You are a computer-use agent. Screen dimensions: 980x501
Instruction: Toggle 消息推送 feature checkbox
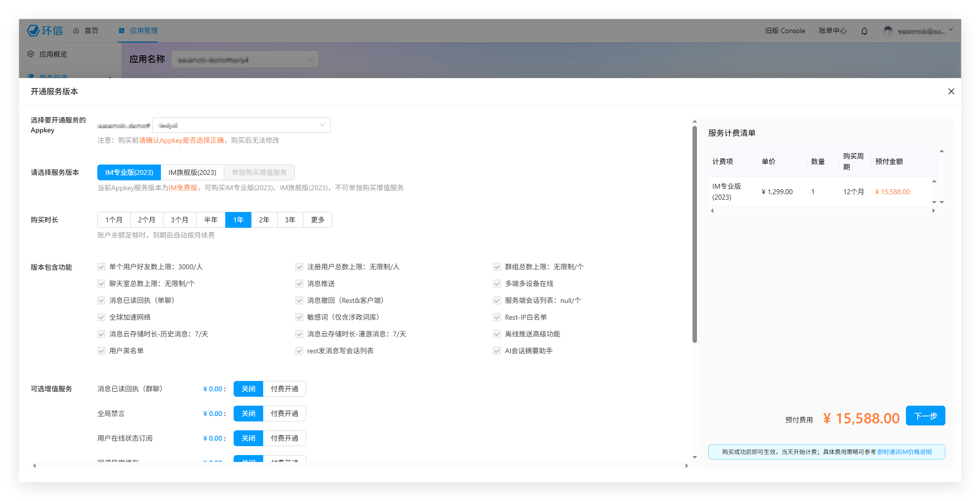pyautogui.click(x=299, y=284)
